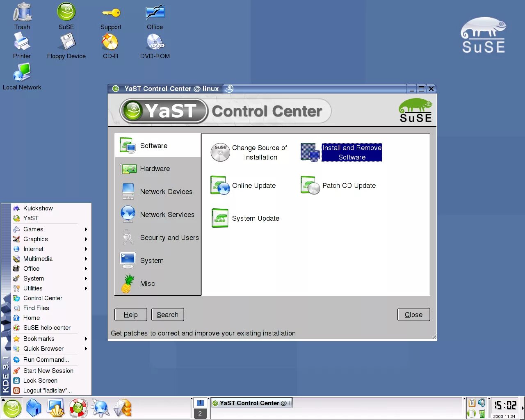
Task: Select the Misc pineapple category
Action: pyautogui.click(x=158, y=283)
